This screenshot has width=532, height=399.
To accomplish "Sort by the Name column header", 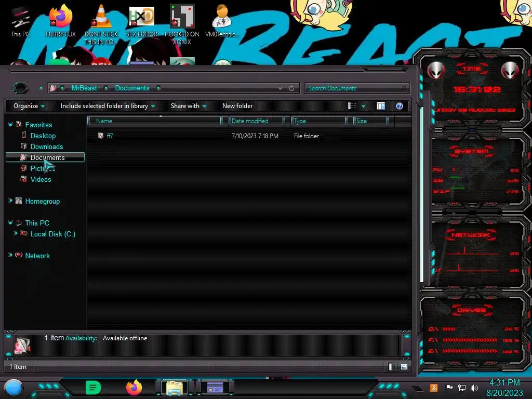I will [x=155, y=121].
